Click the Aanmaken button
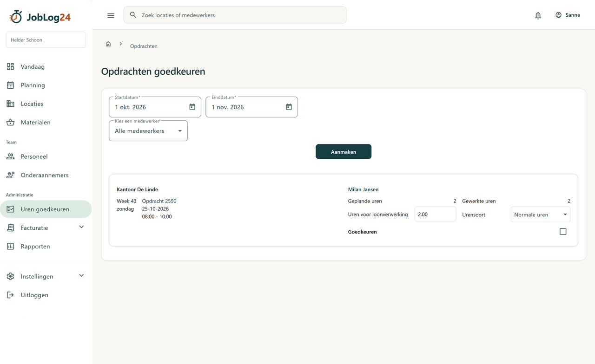This screenshot has height=364, width=595. point(344,152)
